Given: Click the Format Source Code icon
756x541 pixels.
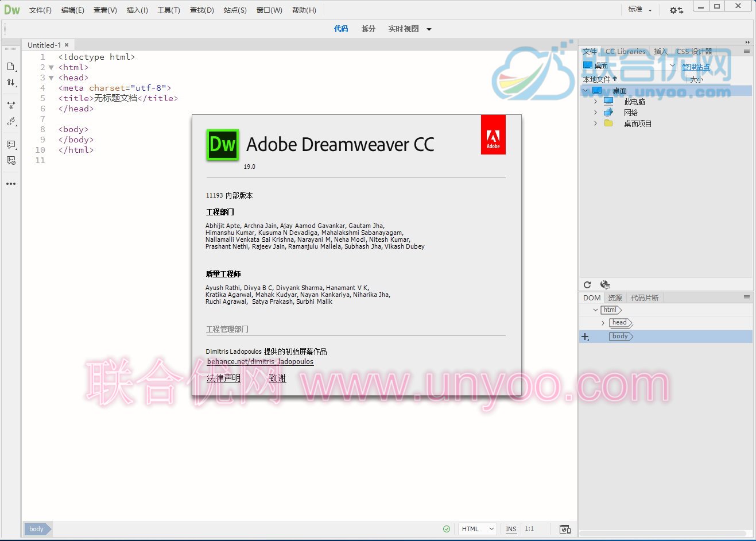Looking at the screenshot, I should point(11,122).
